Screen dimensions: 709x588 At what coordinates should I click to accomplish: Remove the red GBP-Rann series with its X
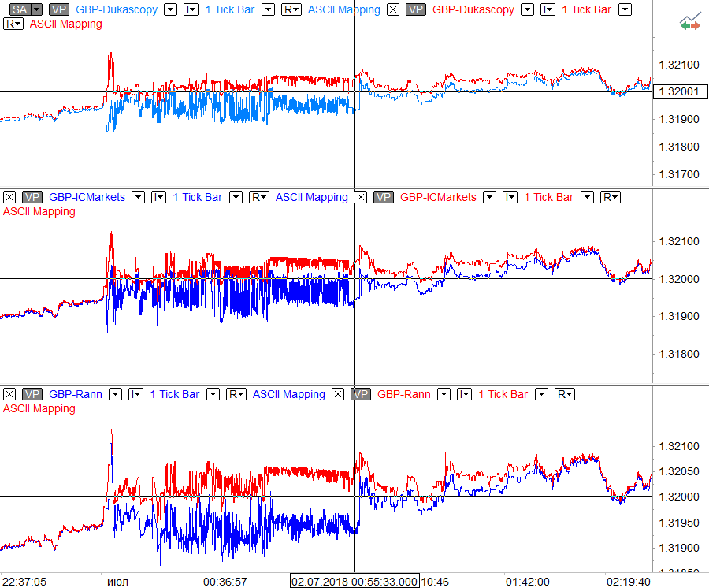tap(338, 394)
